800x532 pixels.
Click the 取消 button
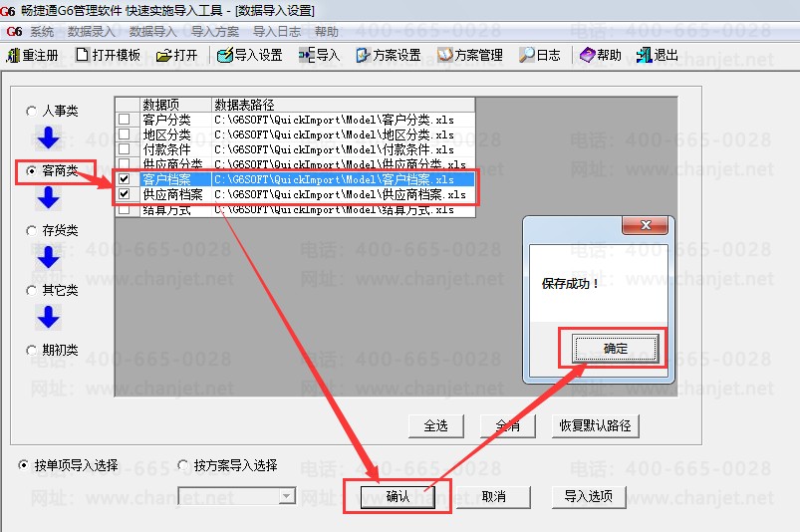494,496
